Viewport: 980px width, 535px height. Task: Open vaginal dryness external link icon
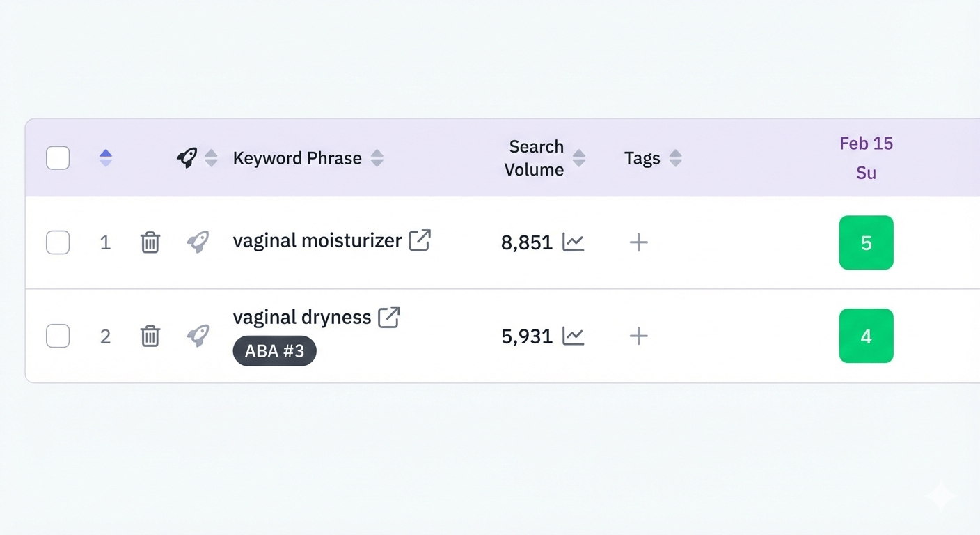point(388,317)
